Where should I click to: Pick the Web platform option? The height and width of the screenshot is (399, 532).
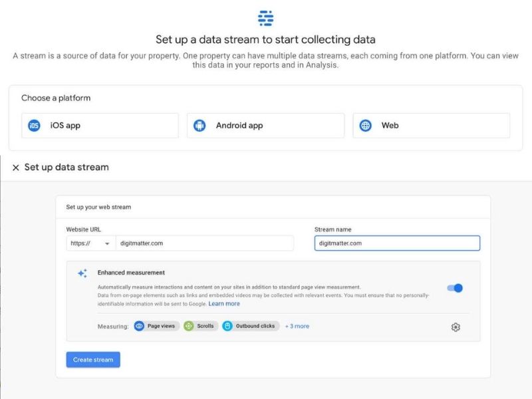click(431, 126)
